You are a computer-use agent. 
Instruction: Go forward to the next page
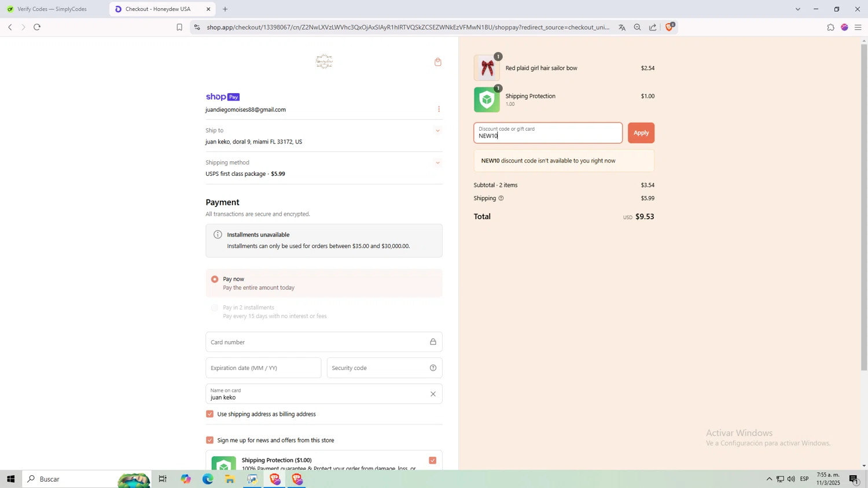point(23,27)
